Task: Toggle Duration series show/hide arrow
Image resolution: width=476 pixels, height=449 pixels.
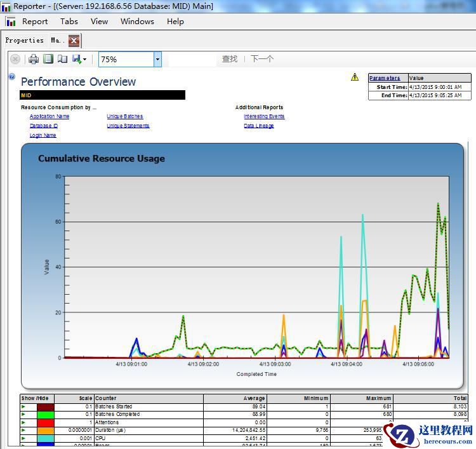Action: (23, 431)
